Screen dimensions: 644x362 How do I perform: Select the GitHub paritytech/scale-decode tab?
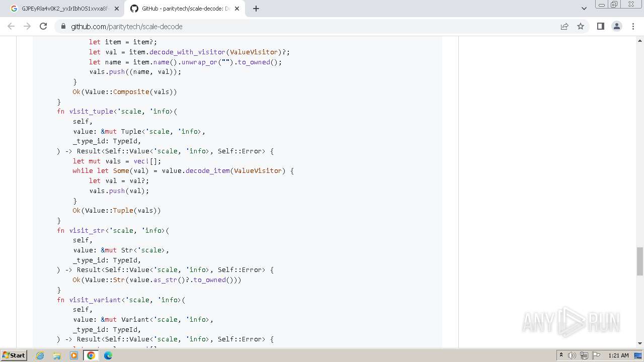click(185, 9)
